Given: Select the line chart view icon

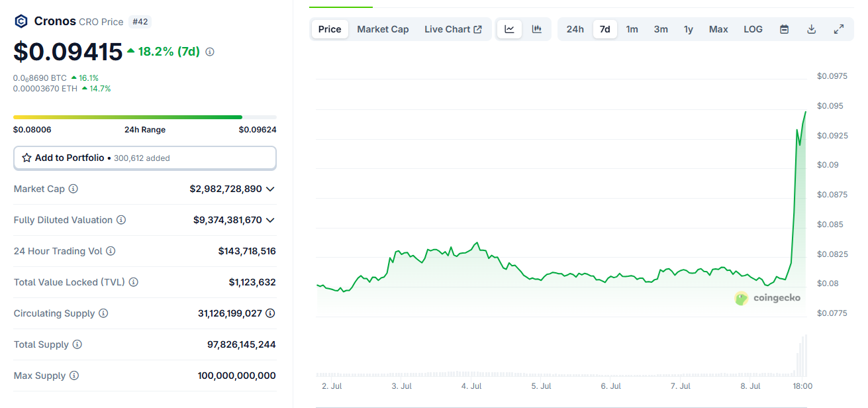Looking at the screenshot, I should pos(508,28).
